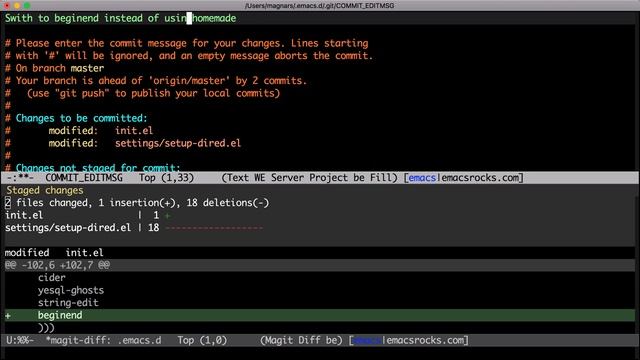
Task: Click 'COMMIT_EDITMSG' buffer name in mode line
Action: (x=84, y=178)
